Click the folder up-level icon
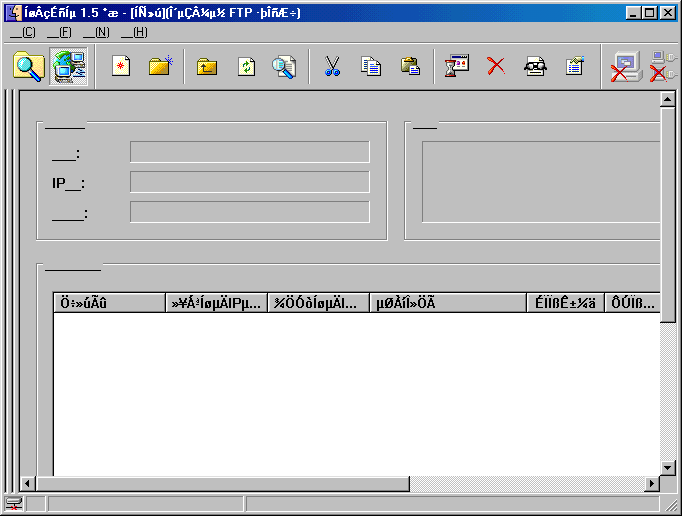682x516 pixels. (x=207, y=67)
